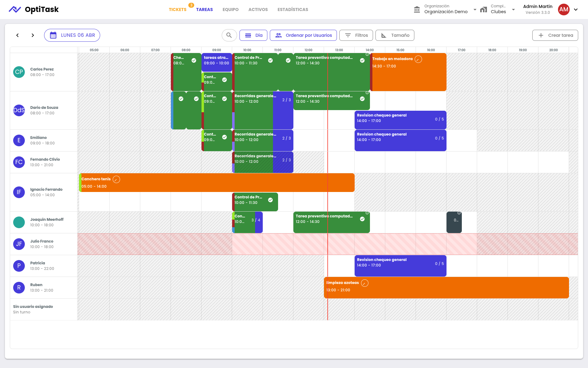The height and width of the screenshot is (368, 588).
Task: Click in-progress icon on Canchero tenis
Action: (x=116, y=179)
